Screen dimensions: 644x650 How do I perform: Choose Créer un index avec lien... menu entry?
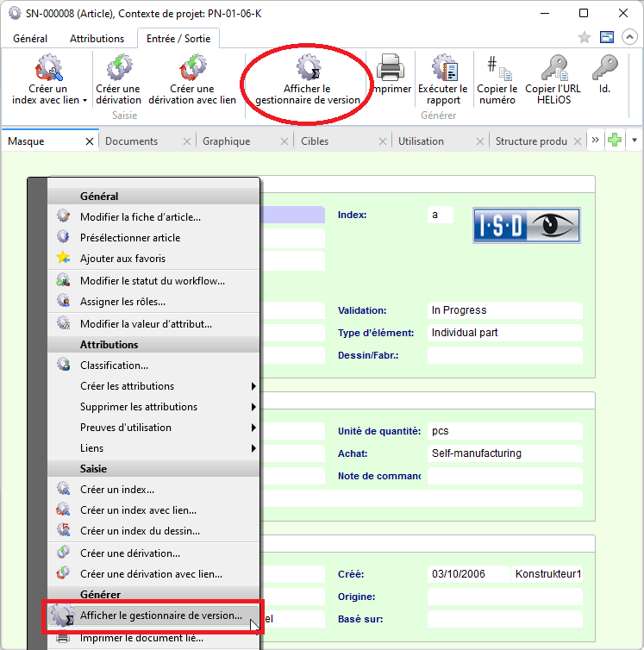tap(153, 509)
